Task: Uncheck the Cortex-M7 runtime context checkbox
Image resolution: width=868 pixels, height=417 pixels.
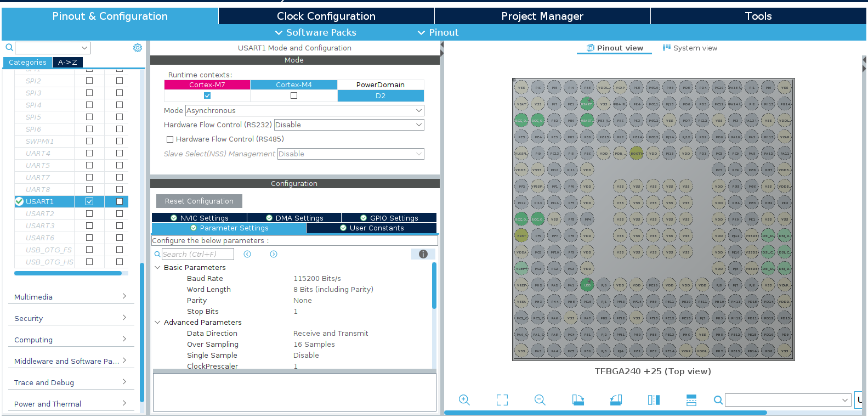Action: tap(207, 95)
